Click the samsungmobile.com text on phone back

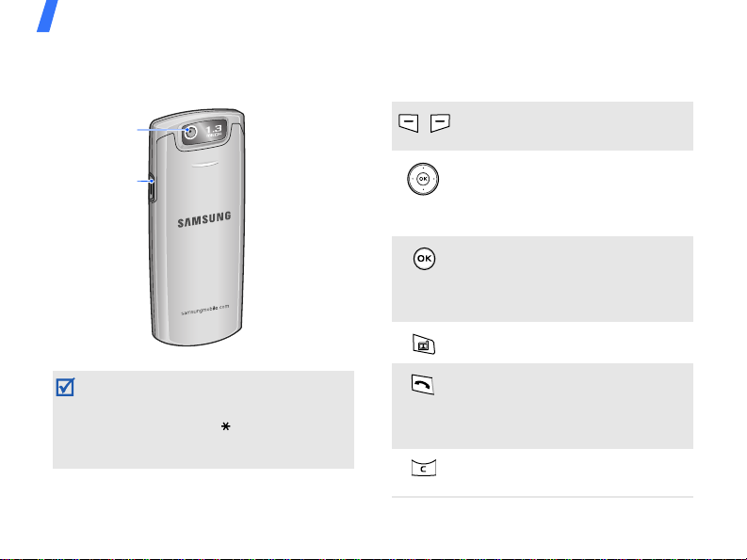[204, 310]
